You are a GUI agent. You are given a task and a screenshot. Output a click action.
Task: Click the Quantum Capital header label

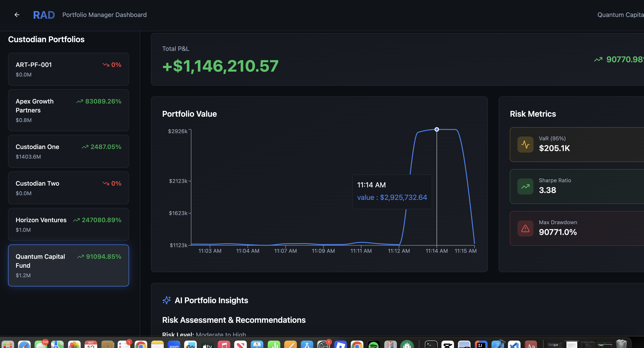tap(620, 15)
